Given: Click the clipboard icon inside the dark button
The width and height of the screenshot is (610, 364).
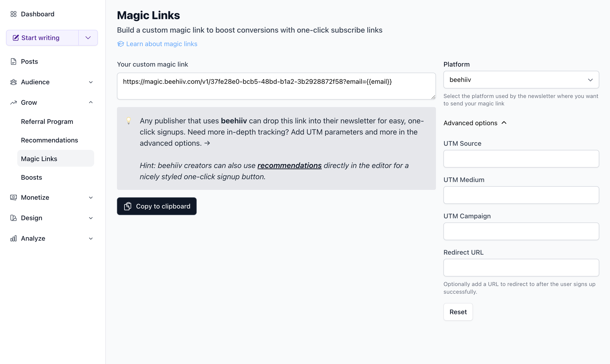Looking at the screenshot, I should (x=128, y=206).
